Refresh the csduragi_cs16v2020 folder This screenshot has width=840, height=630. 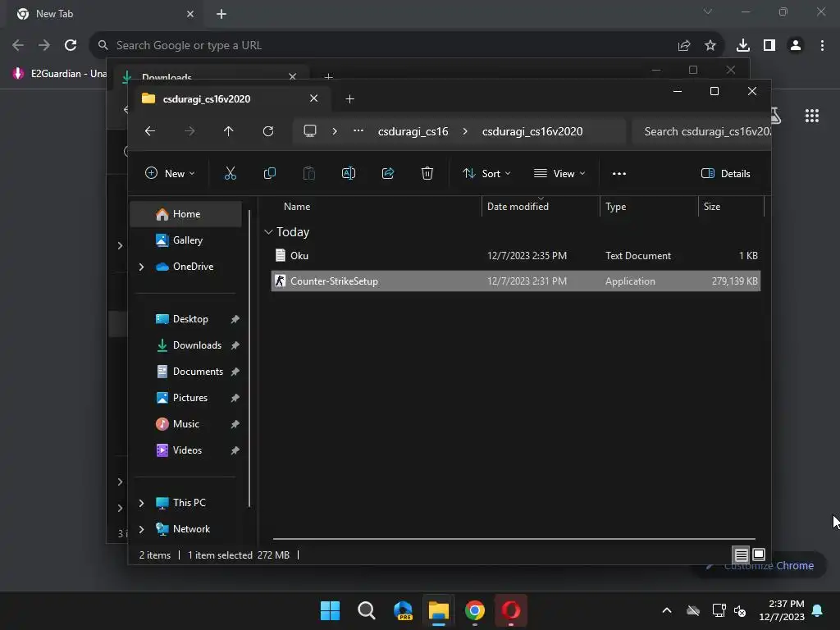(268, 131)
